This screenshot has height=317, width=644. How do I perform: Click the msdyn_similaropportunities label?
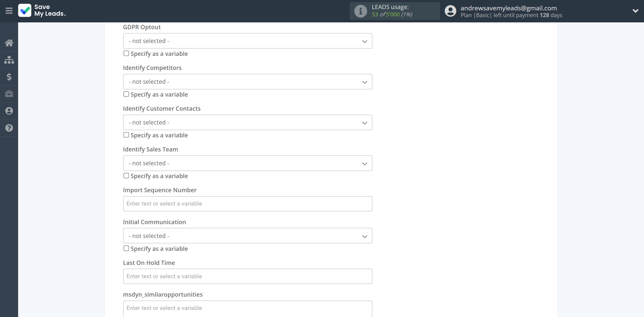pyautogui.click(x=163, y=295)
